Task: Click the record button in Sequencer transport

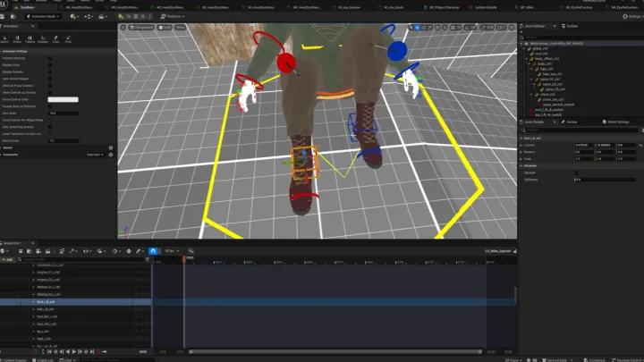Action: [x=35, y=352]
